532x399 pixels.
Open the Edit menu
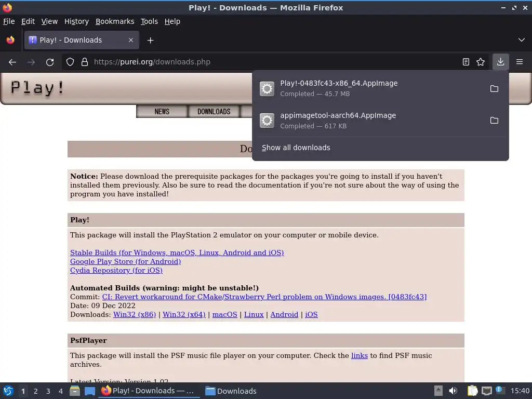point(28,21)
